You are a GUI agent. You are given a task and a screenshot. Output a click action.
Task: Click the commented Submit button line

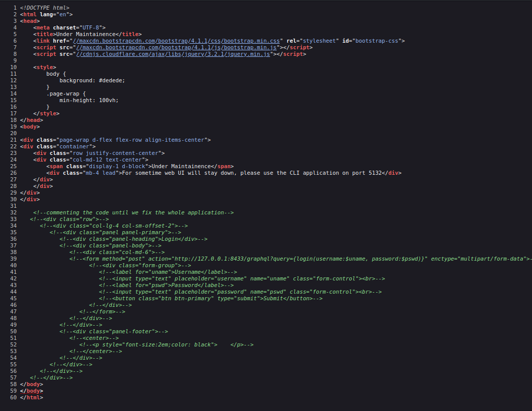[211, 299]
